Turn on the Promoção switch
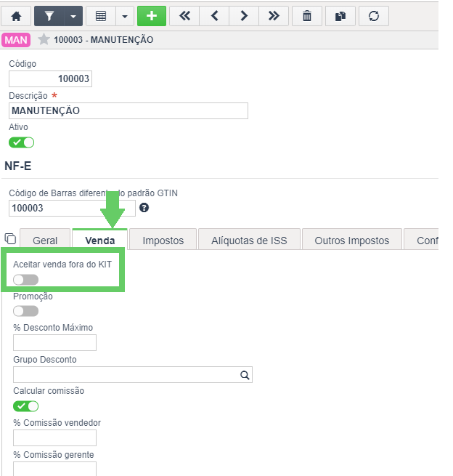This screenshot has width=453, height=476. (x=26, y=311)
